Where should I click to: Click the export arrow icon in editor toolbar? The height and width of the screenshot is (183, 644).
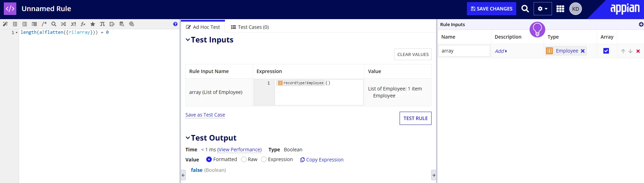[x=112, y=24]
